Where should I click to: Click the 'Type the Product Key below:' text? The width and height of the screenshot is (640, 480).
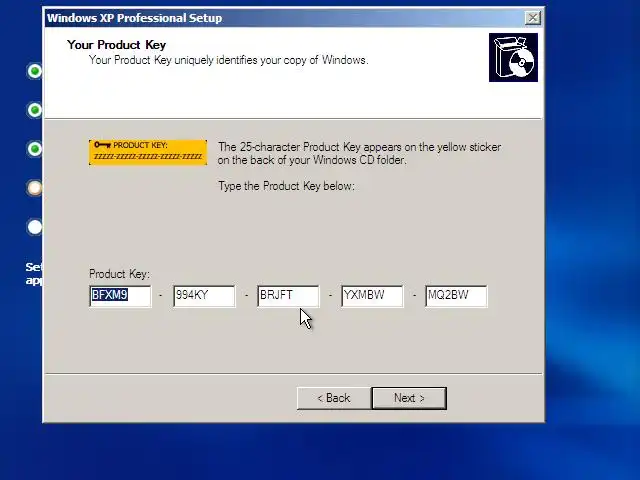287,186
